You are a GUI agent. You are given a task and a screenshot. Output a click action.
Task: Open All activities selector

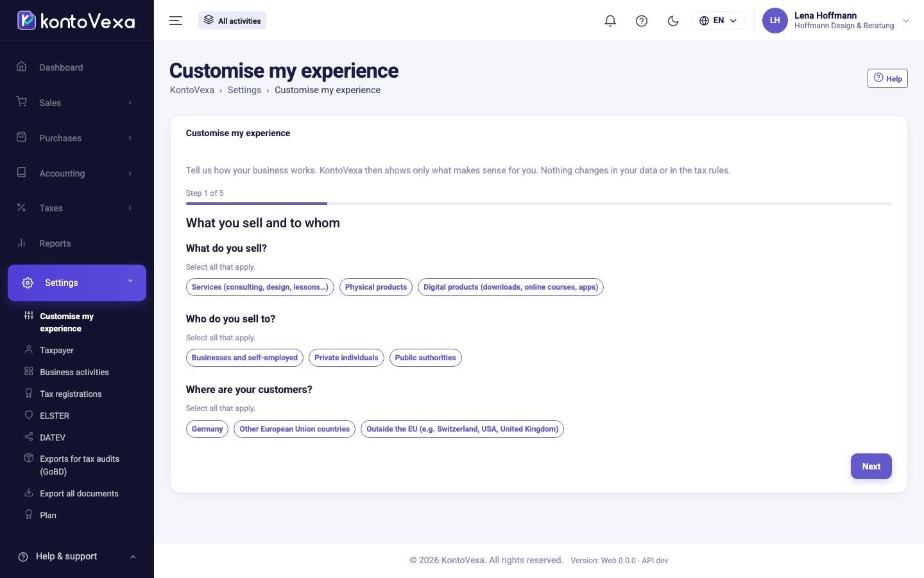click(x=232, y=21)
